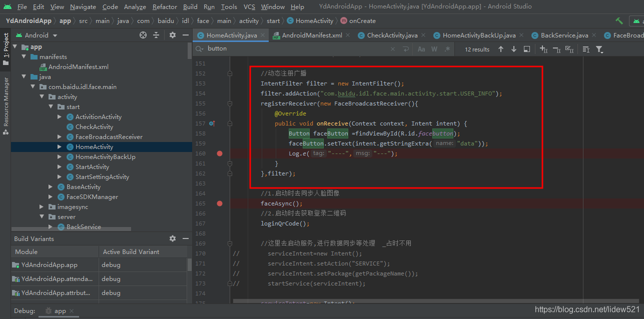Close the CheckActivity.java tab
Viewport: 644px width, 319px height.
(x=424, y=35)
